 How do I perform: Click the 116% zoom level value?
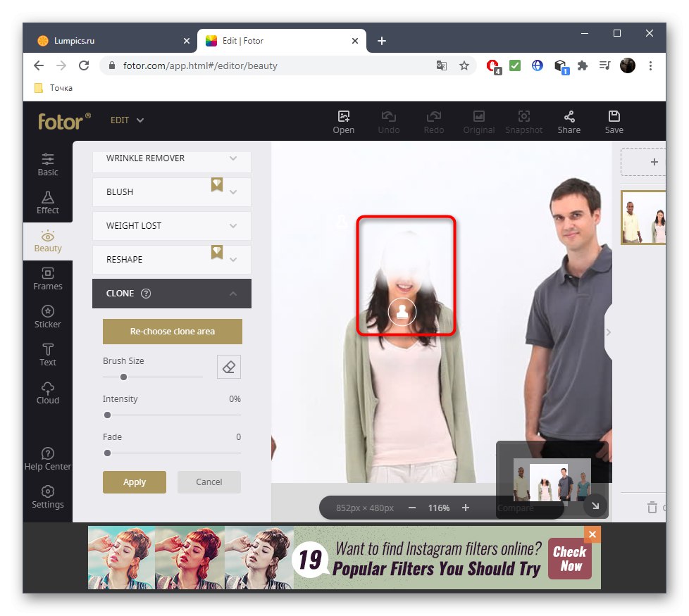tap(438, 508)
